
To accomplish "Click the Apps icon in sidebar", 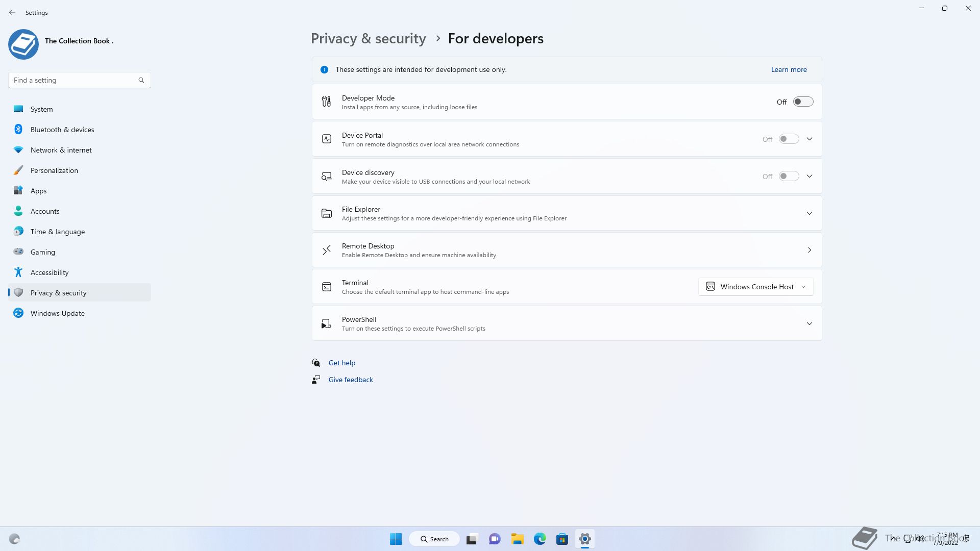I will pyautogui.click(x=18, y=190).
